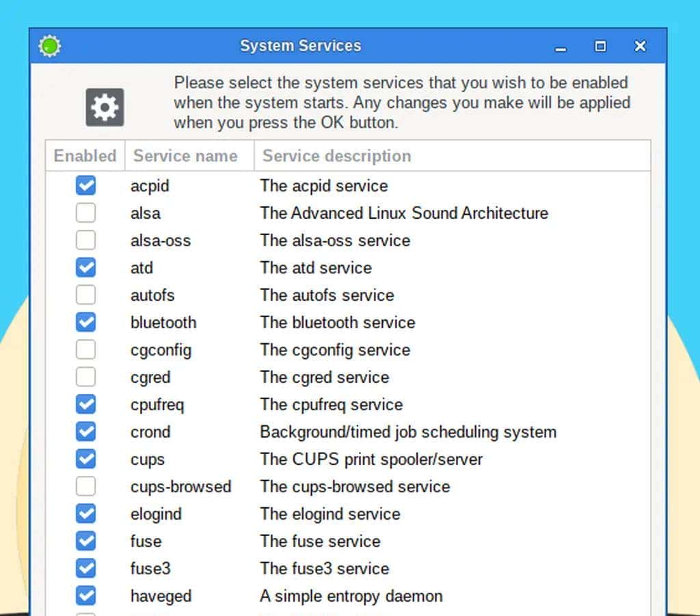This screenshot has width=700, height=616.
Task: Disable the bluetooth service
Action: [x=85, y=322]
